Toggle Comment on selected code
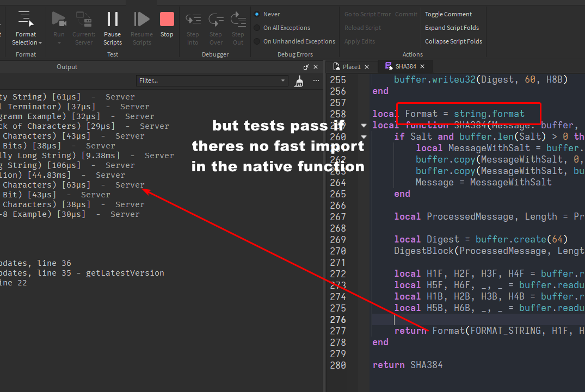 point(448,14)
